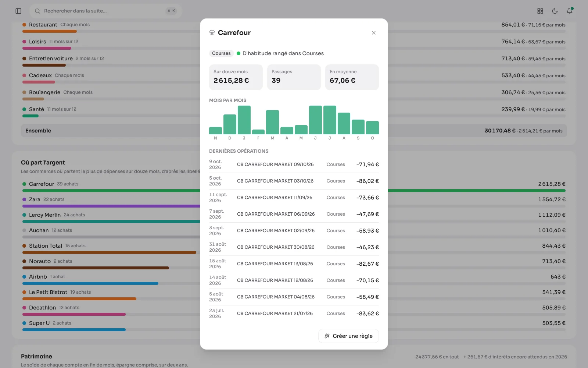This screenshot has width=588, height=368.
Task: Select transaction CB CARREFOUR MARKET 02/09/26
Action: 294,231
